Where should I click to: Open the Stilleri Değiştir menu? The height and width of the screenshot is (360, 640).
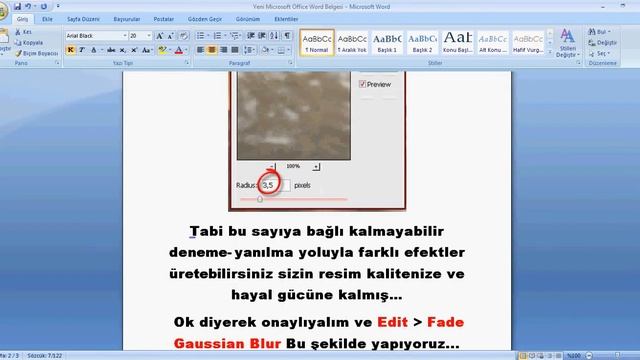pyautogui.click(x=567, y=43)
